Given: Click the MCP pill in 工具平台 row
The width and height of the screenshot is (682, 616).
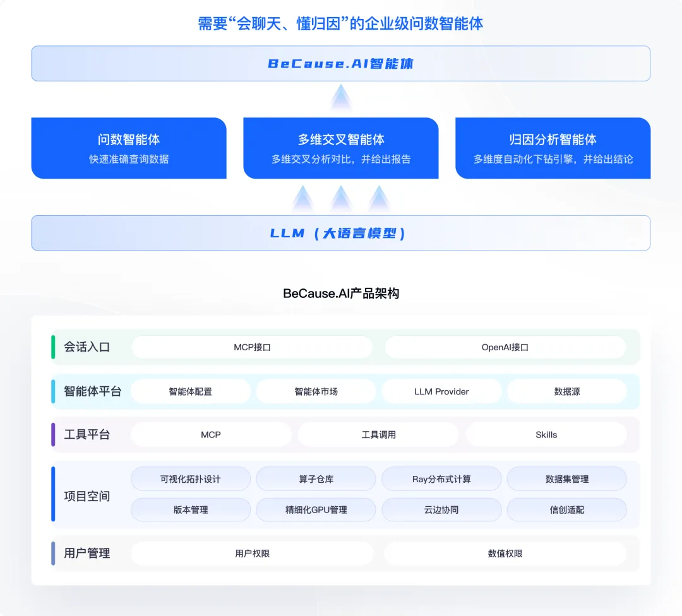Looking at the screenshot, I should (211, 435).
